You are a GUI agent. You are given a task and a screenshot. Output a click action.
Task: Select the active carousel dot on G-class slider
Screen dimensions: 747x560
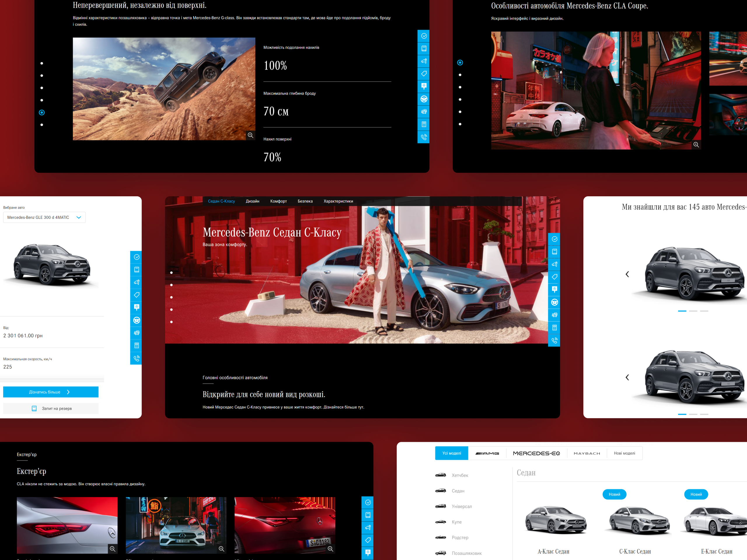42,112
